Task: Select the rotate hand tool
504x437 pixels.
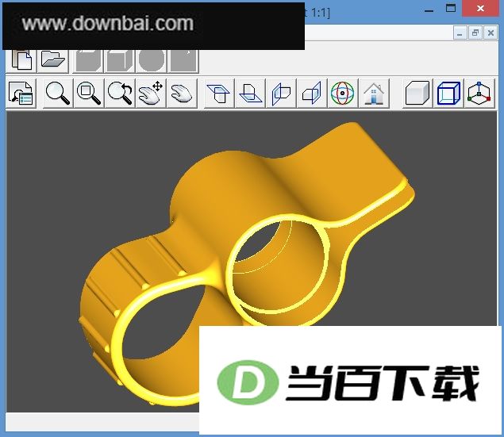Action: coord(182,94)
